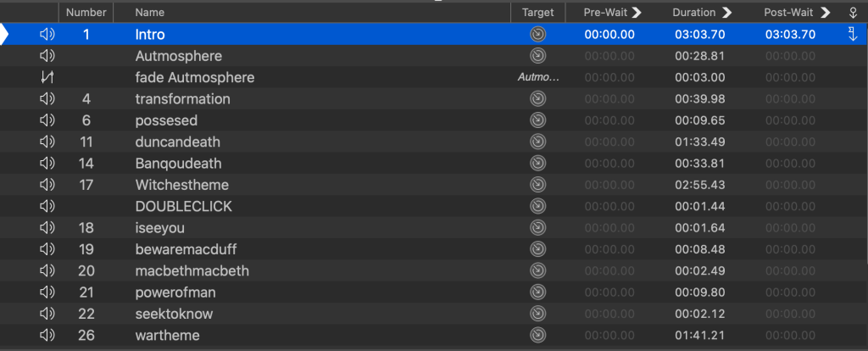Click the target icon in transformation row
868x351 pixels.
[x=537, y=99]
